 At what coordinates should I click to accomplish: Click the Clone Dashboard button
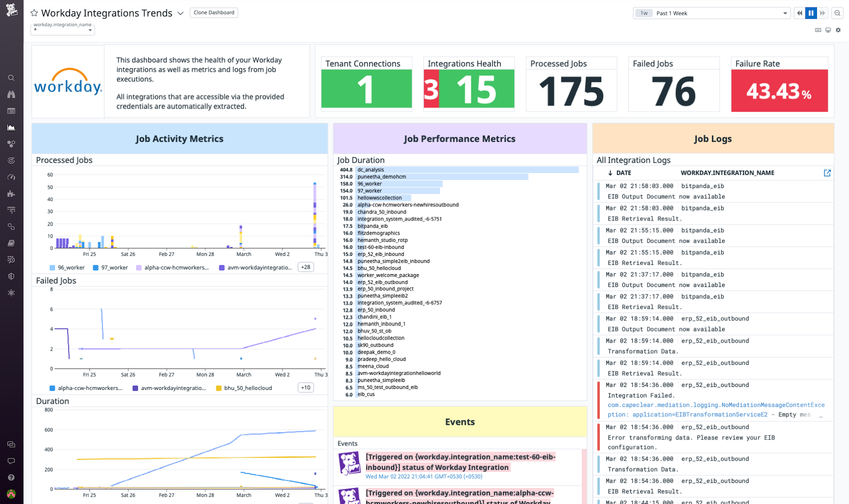[x=214, y=12]
